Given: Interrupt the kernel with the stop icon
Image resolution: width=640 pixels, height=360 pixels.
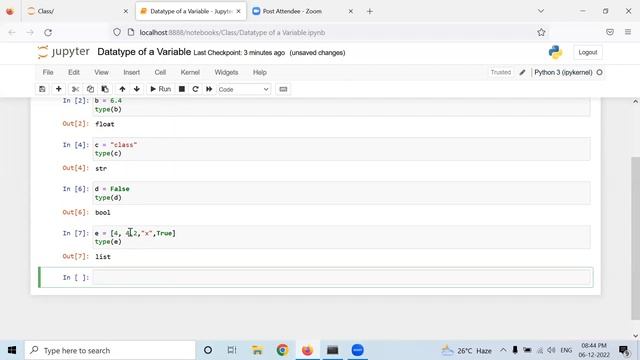Looking at the screenshot, I should [182, 89].
